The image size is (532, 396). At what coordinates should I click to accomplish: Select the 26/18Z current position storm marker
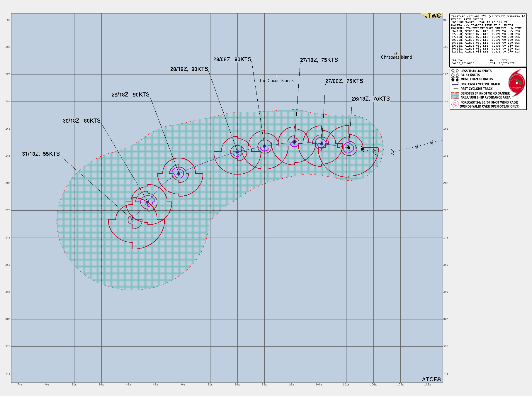point(349,148)
